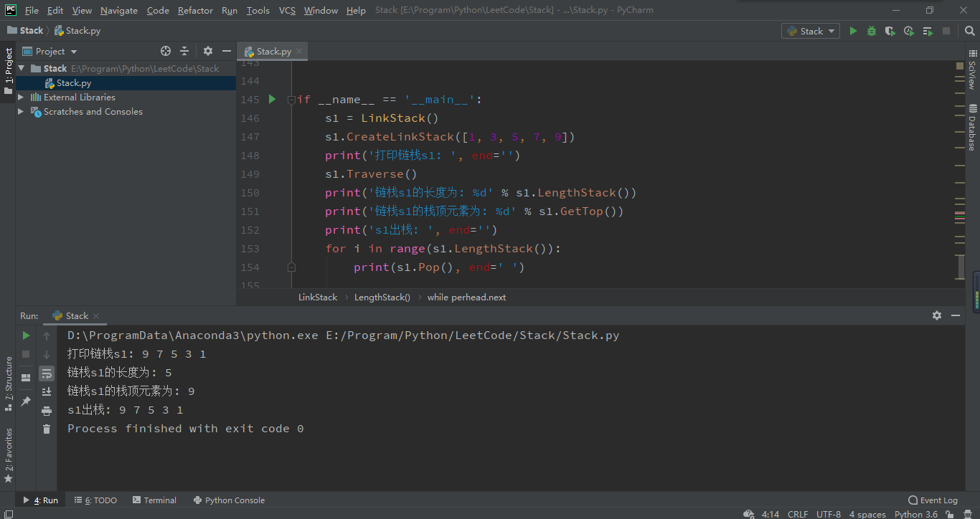Run with Coverage (shield icon)
Image resolution: width=980 pixels, height=519 pixels.
(890, 31)
